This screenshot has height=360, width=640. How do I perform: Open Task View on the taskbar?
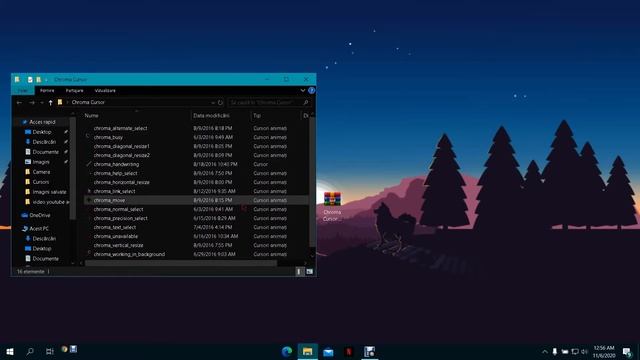(50, 351)
